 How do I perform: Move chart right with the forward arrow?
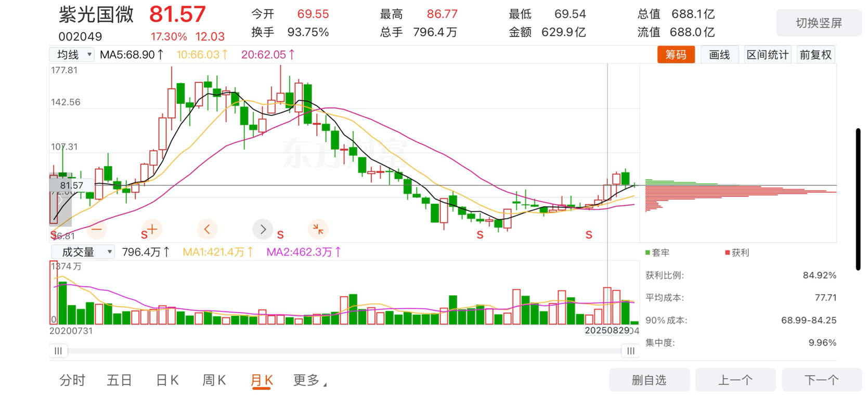tap(263, 229)
